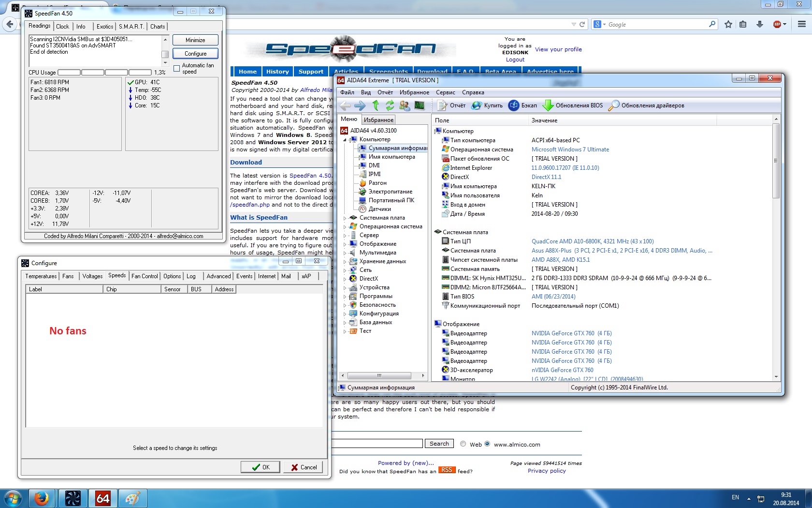Select www.almico.com radio button
812x508 pixels.
tap(487, 444)
